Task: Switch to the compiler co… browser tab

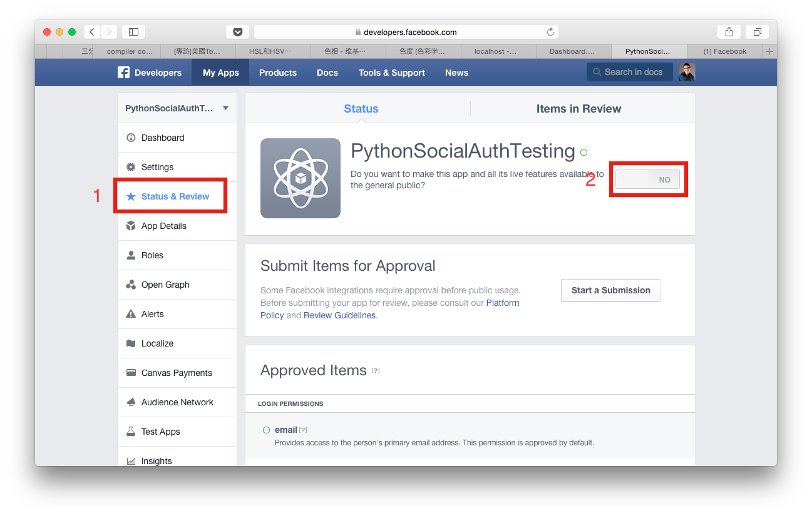Action: coord(126,51)
